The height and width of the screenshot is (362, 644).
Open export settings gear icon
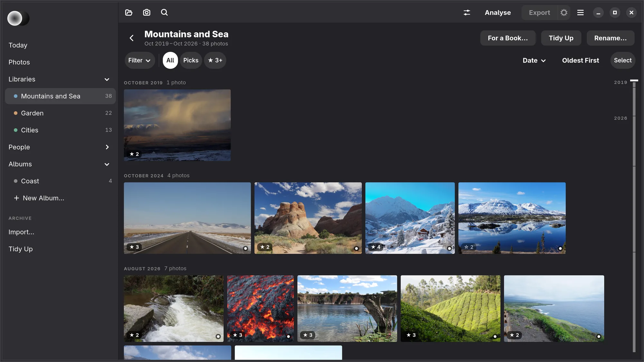pyautogui.click(x=563, y=13)
